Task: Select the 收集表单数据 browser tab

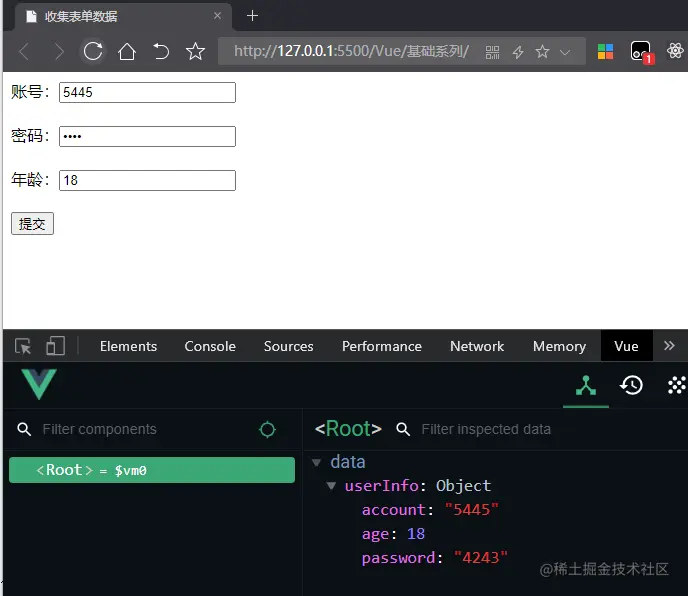Action: [123, 16]
